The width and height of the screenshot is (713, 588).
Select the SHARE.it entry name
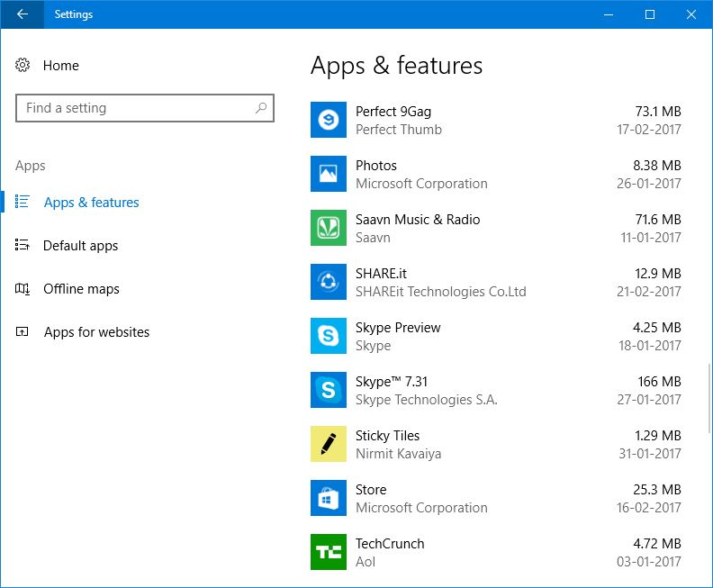[x=381, y=274]
